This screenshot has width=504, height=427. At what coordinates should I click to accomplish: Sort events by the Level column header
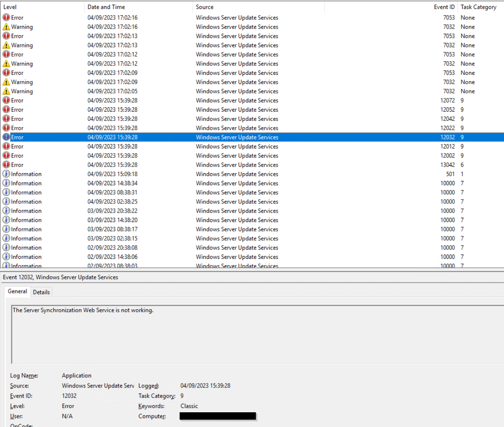tap(42, 7)
